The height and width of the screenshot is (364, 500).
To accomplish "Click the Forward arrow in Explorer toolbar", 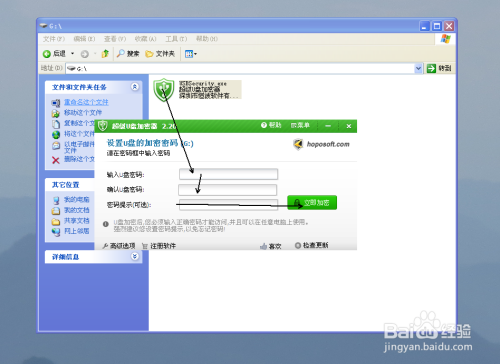I will 85,54.
